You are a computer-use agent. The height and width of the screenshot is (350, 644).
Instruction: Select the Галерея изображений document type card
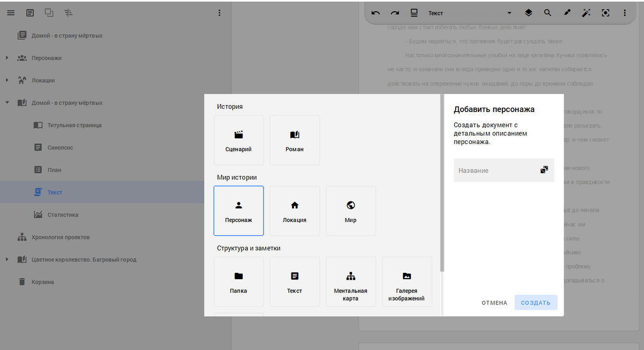click(407, 281)
